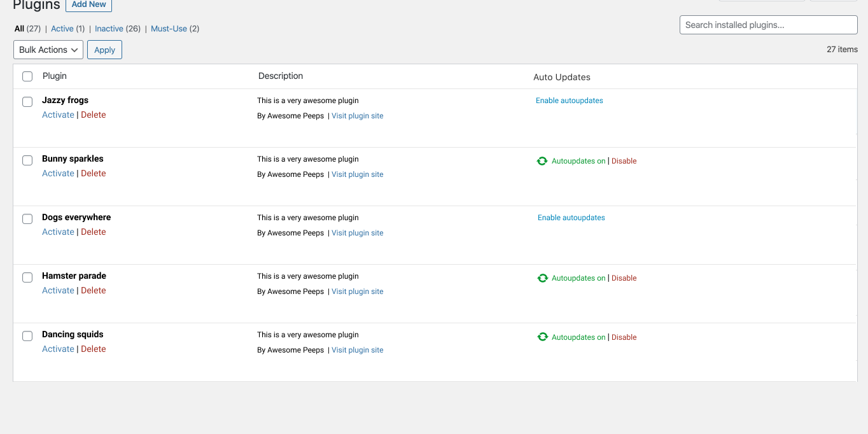The height and width of the screenshot is (434, 868).
Task: Activate the Jazzy frogs plugin
Action: click(x=58, y=115)
